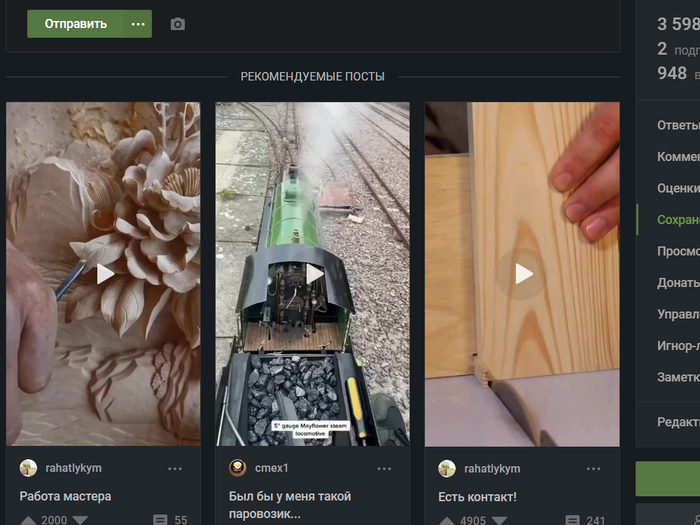Click the cmex1 user avatar
The image size is (700, 525).
tap(238, 468)
